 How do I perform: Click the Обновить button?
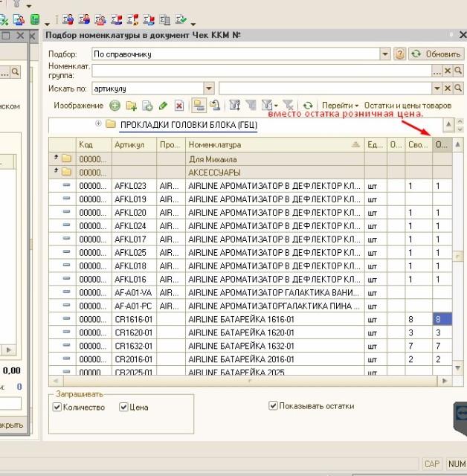[x=436, y=54]
